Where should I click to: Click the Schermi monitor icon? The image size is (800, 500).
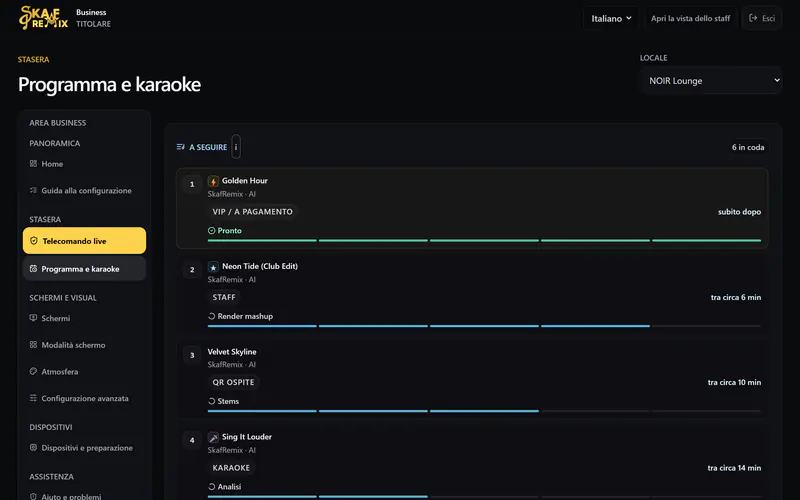33,318
